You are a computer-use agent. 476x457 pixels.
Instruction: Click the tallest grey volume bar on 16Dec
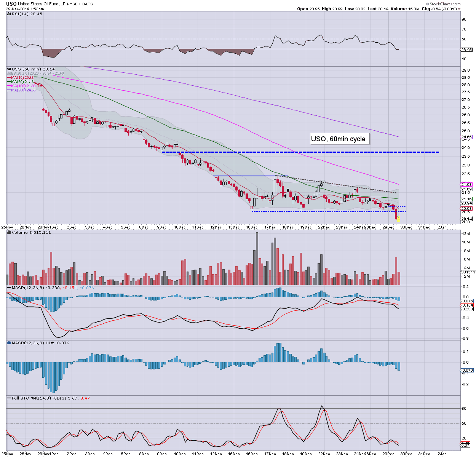(x=257, y=259)
